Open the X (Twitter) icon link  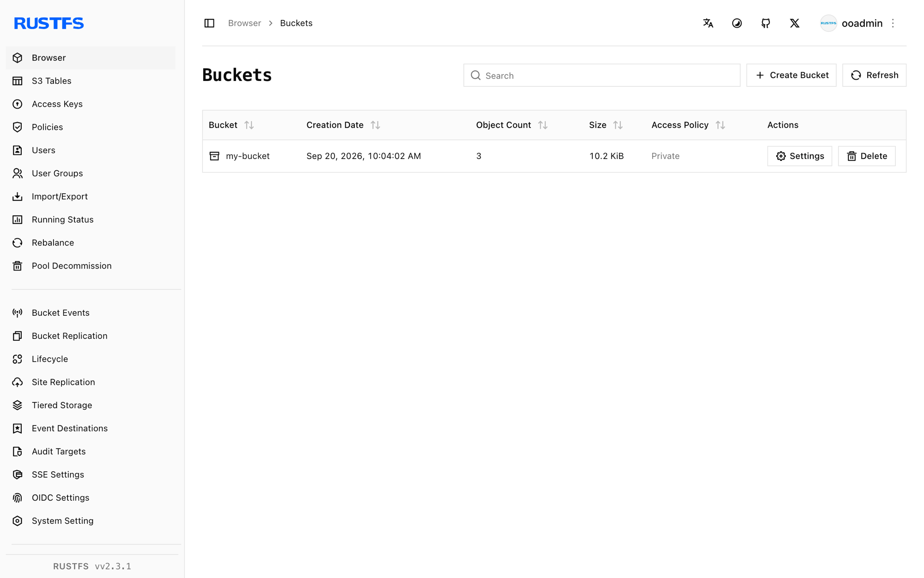(x=795, y=23)
